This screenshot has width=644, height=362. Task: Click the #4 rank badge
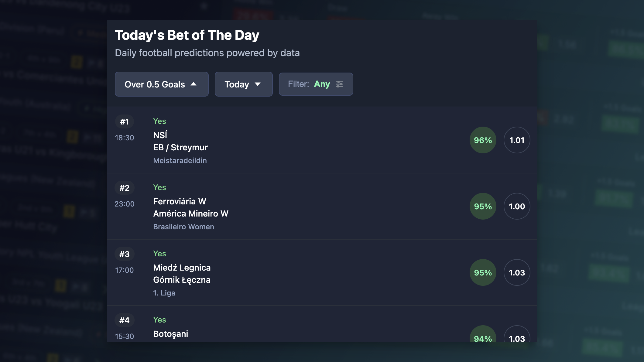tap(124, 320)
